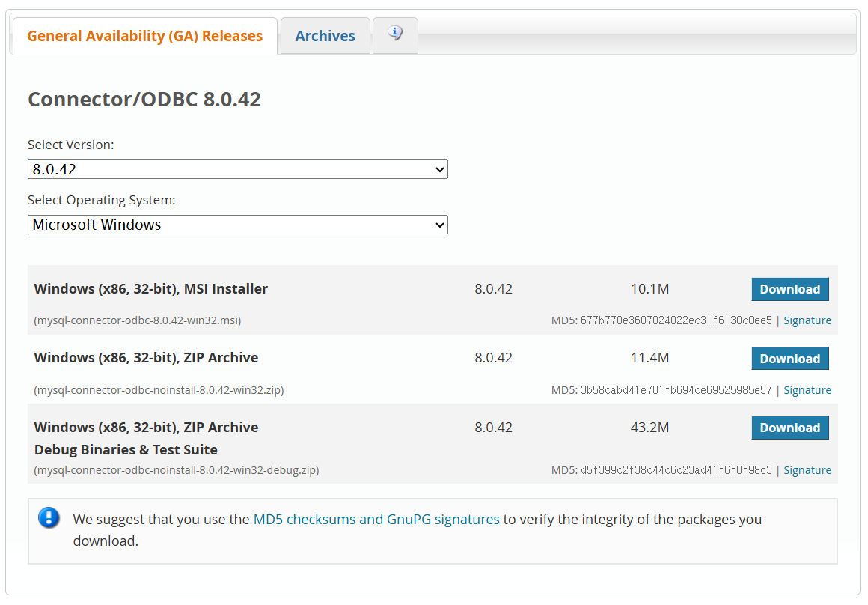This screenshot has height=605, width=868.
Task: Click the 'Select Version:' label
Action: pyautogui.click(x=71, y=145)
